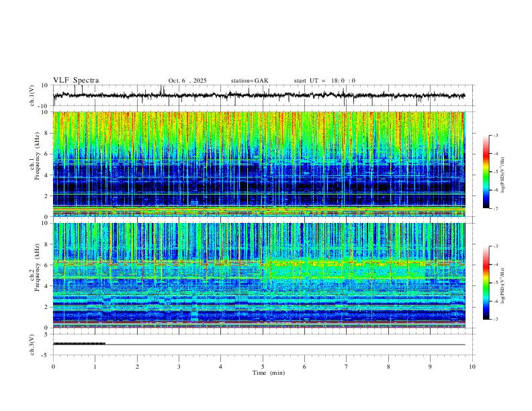532x411 pixels.
Task: Click the "Time (min)" axis label
Action: click(269, 373)
